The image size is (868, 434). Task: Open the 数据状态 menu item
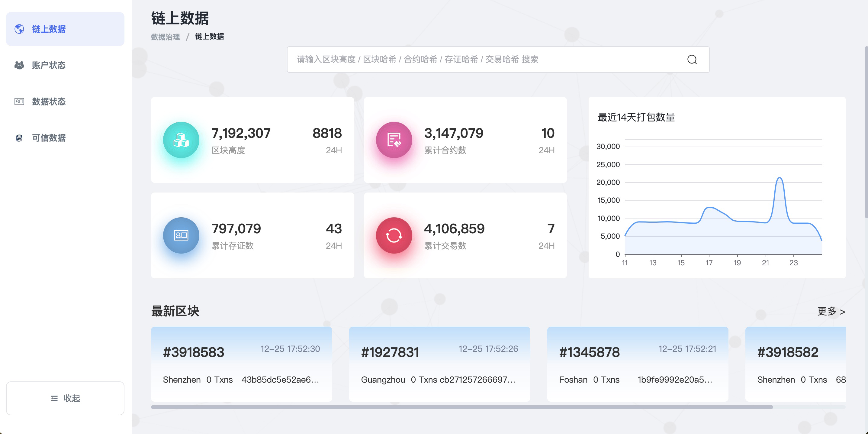pos(49,102)
